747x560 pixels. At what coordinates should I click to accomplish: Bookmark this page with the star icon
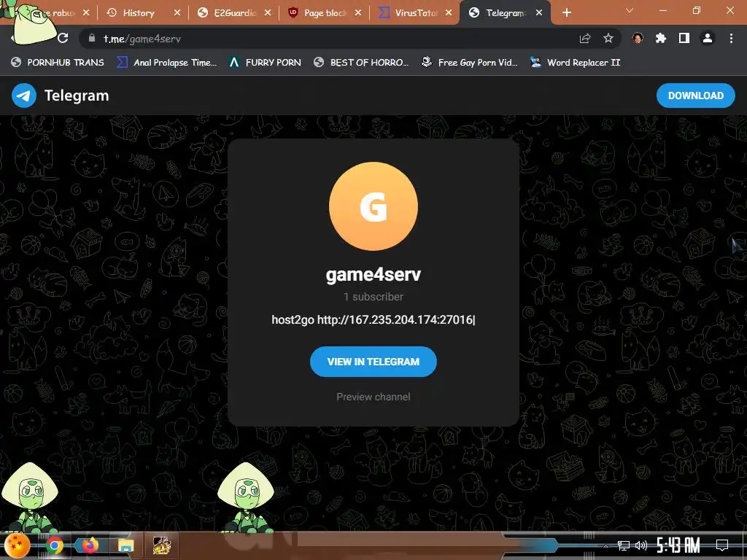coord(608,39)
